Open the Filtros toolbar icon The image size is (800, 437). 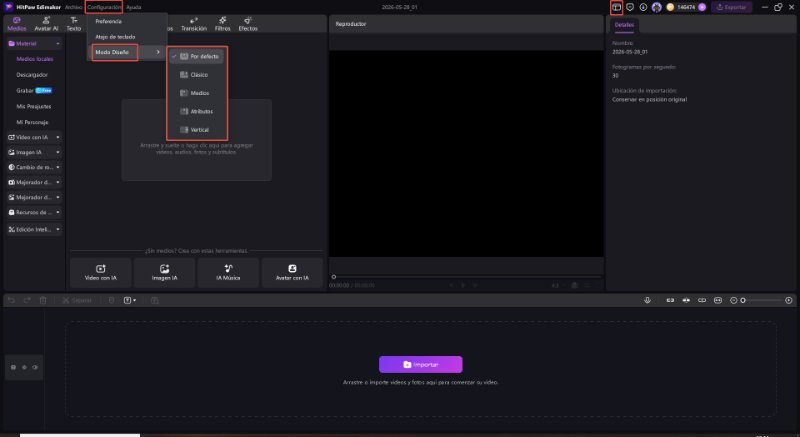coord(222,24)
